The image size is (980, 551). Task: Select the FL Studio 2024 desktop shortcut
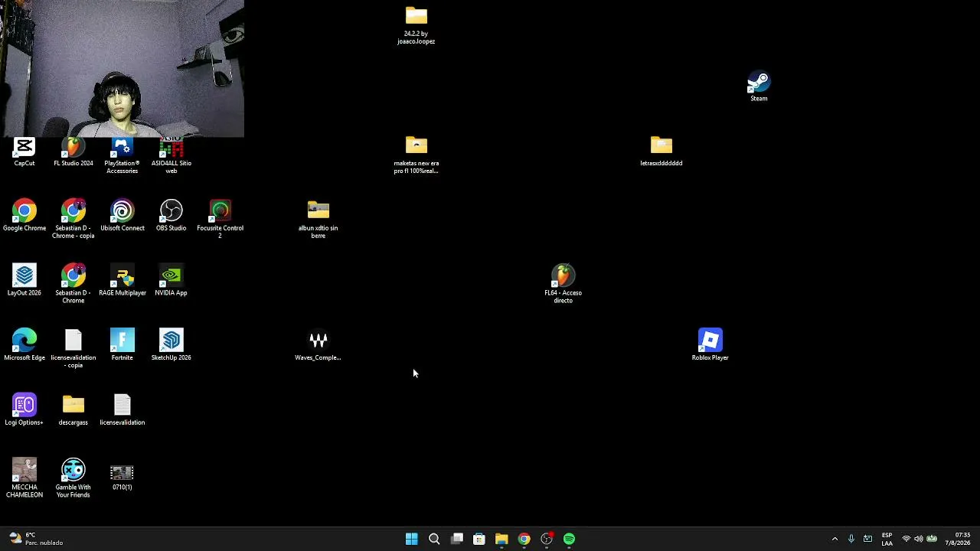pyautogui.click(x=73, y=152)
